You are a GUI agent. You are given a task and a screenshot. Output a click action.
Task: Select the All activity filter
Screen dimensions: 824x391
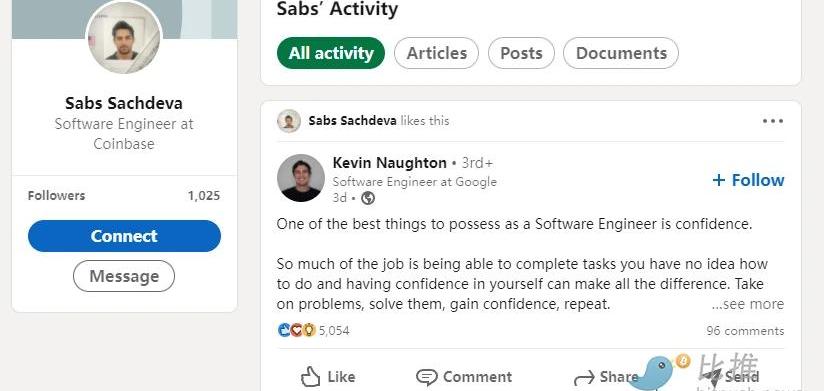pyautogui.click(x=331, y=53)
